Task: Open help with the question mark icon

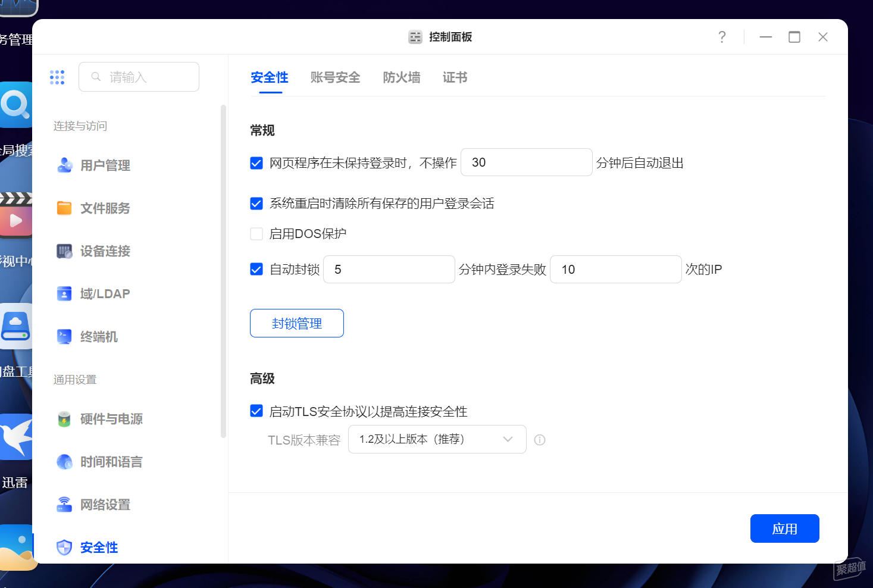Action: click(722, 37)
